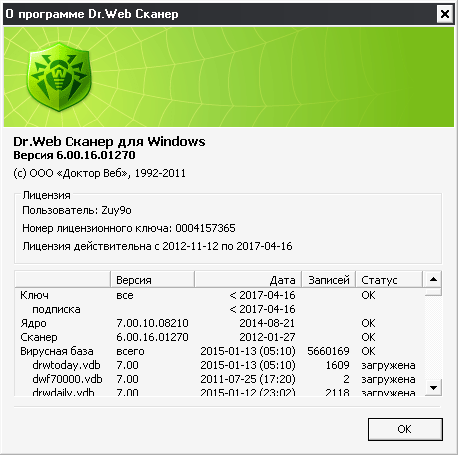This screenshot has width=458, height=455.
Task: Close the Dr.Web Сканер about window
Action: pos(445,14)
